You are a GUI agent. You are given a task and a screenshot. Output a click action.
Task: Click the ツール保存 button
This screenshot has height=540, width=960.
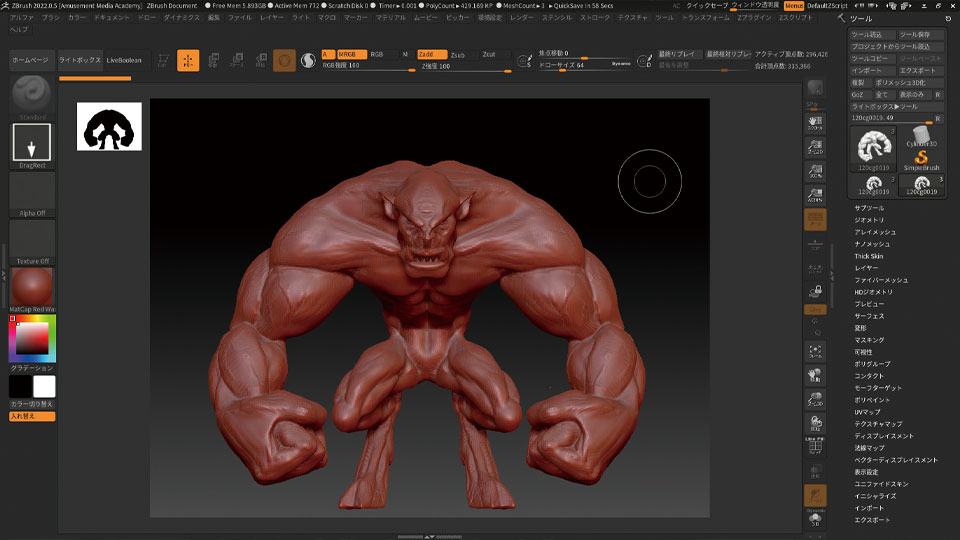[915, 34]
